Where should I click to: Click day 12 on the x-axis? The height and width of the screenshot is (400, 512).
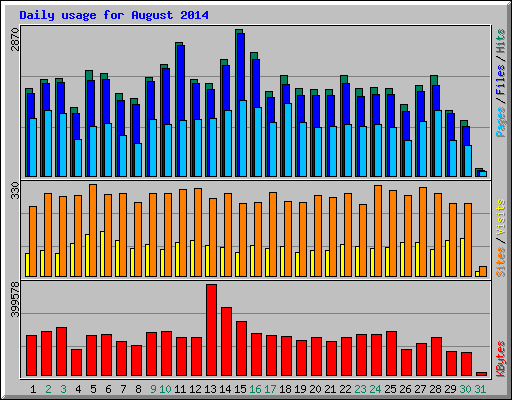coord(195,389)
